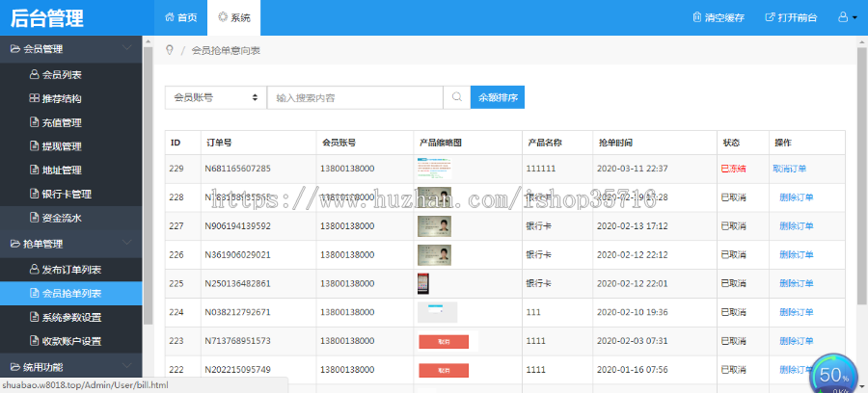Open product thumbnail of order 227
This screenshot has width=868, height=393.
click(435, 226)
